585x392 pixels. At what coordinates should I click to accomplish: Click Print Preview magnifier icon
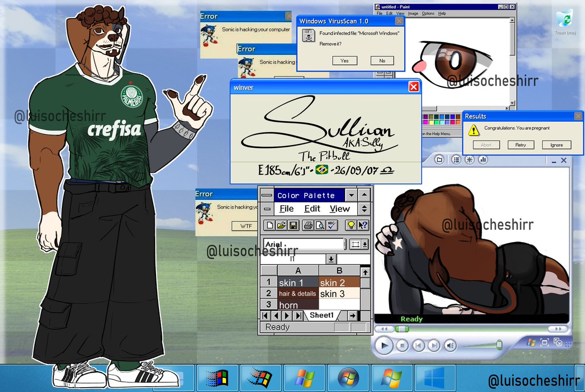point(320,225)
